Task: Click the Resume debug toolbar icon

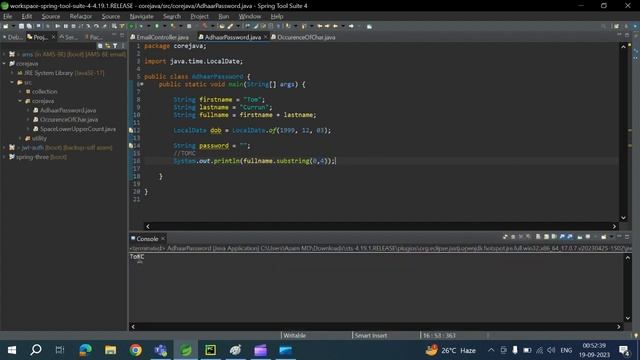Action: [x=58, y=26]
